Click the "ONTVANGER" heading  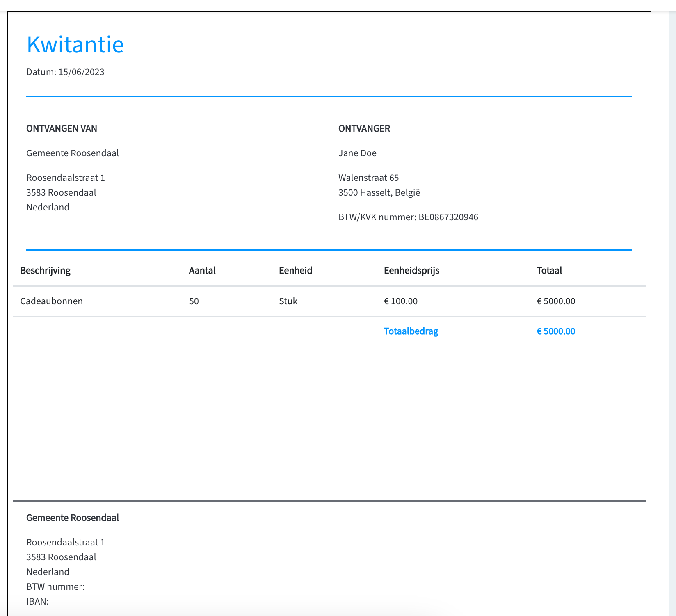364,129
